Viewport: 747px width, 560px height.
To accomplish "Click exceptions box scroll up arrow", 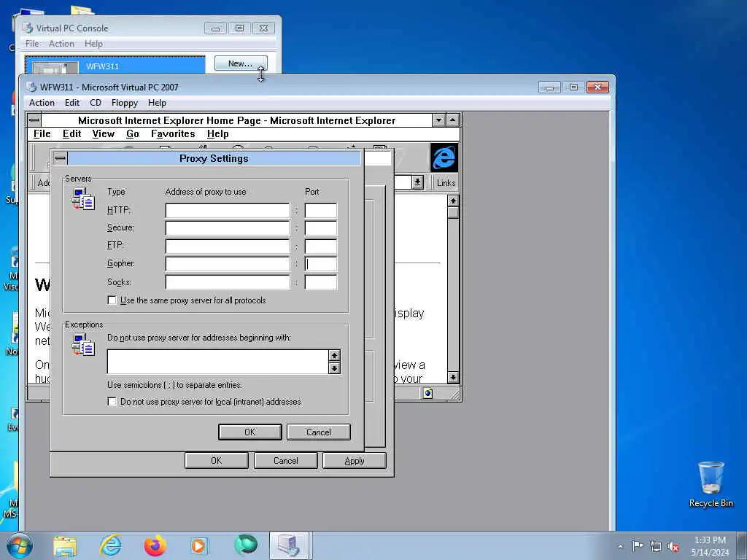I will pos(334,355).
